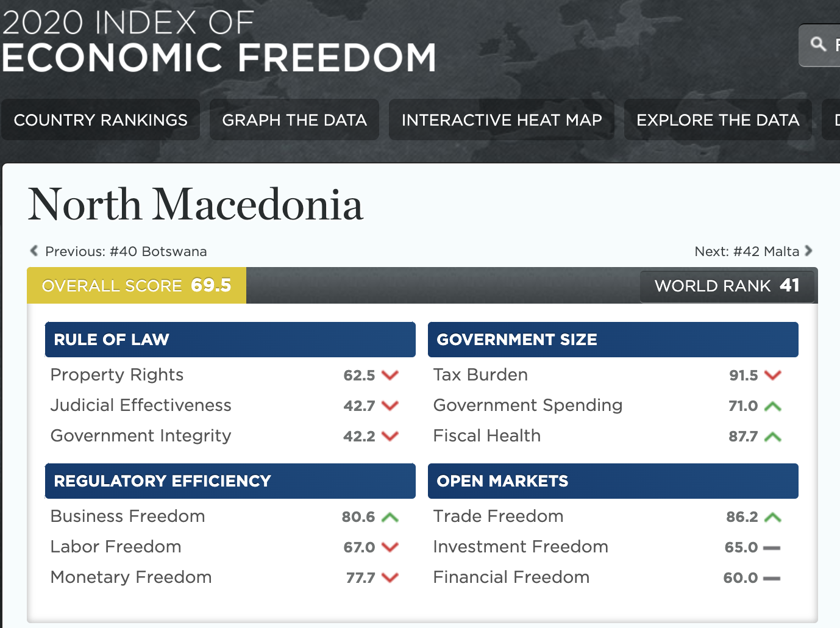Click the Rule of Law section header
Screen dimensions: 840x628
coord(230,340)
